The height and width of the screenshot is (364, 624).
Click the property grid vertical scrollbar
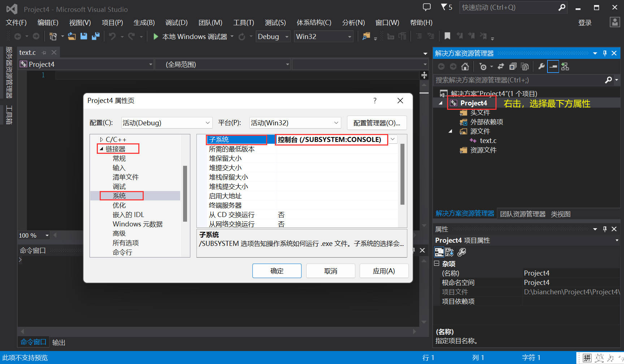point(402,174)
